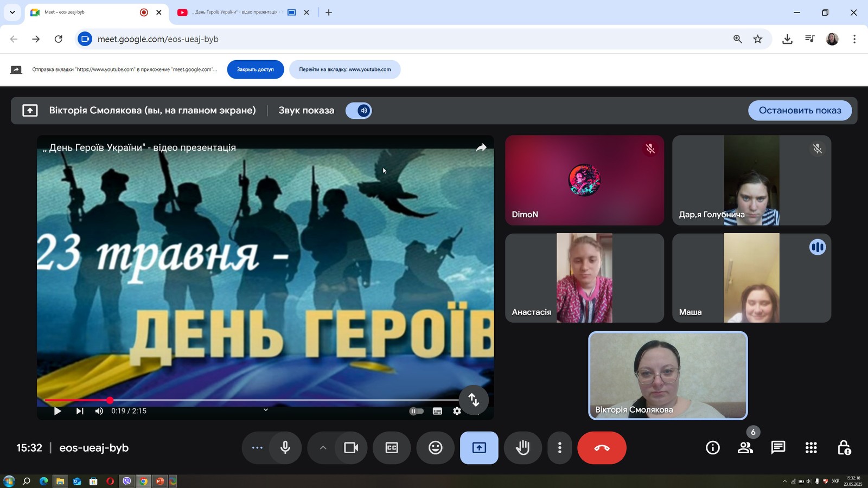Close the Meet browser tab
Viewport: 868px width, 488px height.
click(159, 12)
